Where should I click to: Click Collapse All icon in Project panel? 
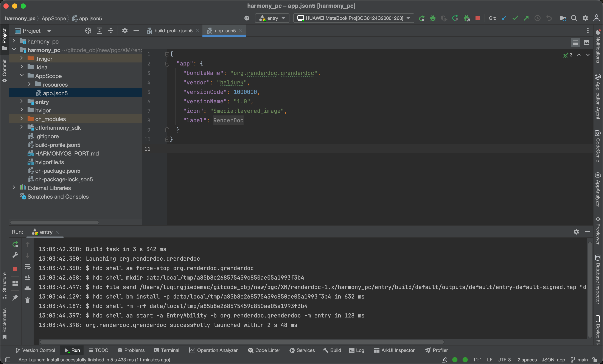point(111,31)
